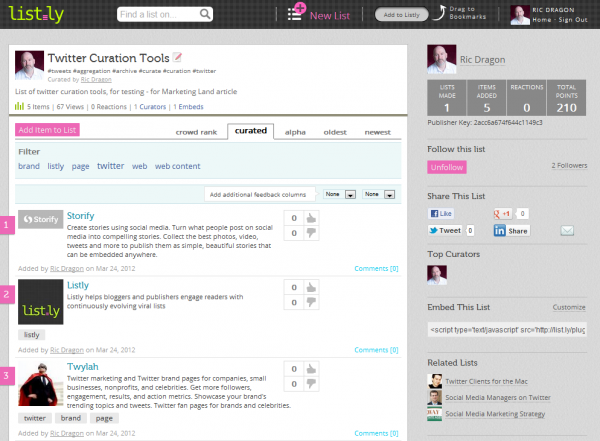Image resolution: width=600 pixels, height=441 pixels.
Task: Switch to the alpha sort tab
Action: click(x=295, y=132)
